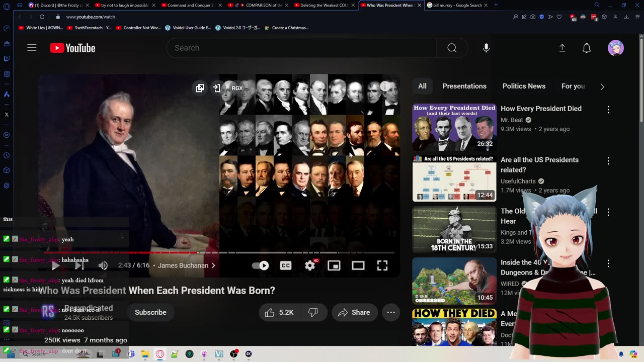Select the All filter chip
Screen dimensions: 644x362
coord(422,86)
